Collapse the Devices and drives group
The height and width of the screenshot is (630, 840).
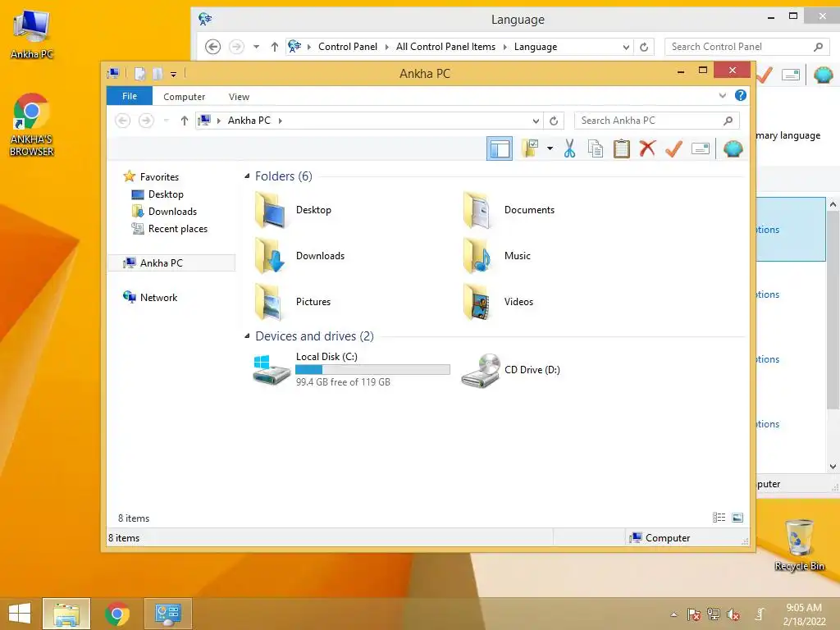pos(247,336)
